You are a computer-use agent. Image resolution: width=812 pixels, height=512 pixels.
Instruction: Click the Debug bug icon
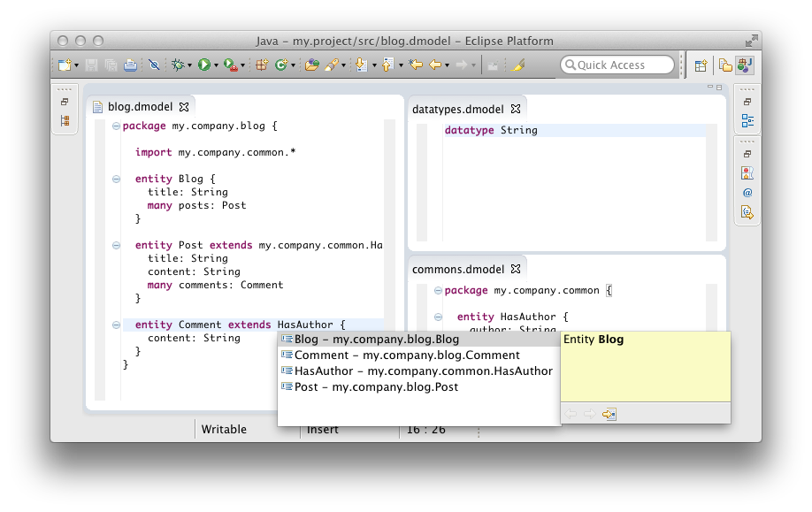click(x=178, y=65)
